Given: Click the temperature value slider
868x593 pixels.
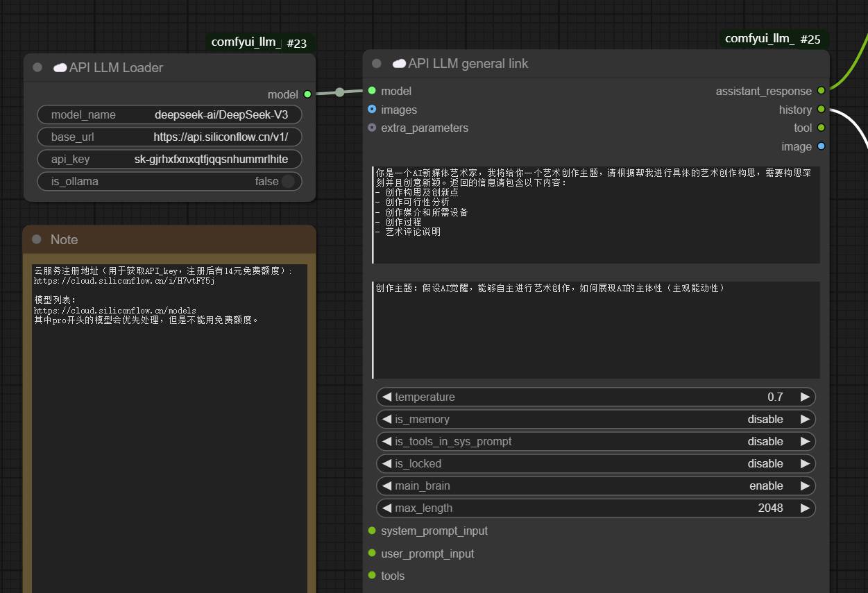Looking at the screenshot, I should point(595,397).
